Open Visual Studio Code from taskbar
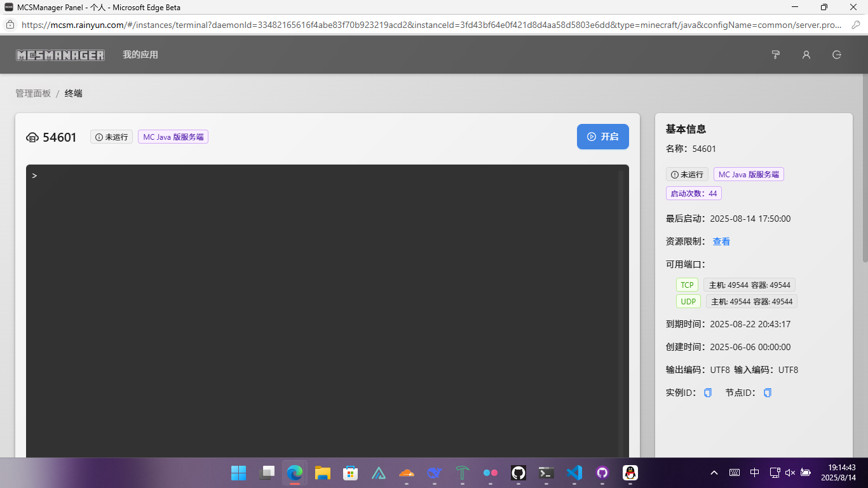Screen dimensions: 868x488 (574, 473)
